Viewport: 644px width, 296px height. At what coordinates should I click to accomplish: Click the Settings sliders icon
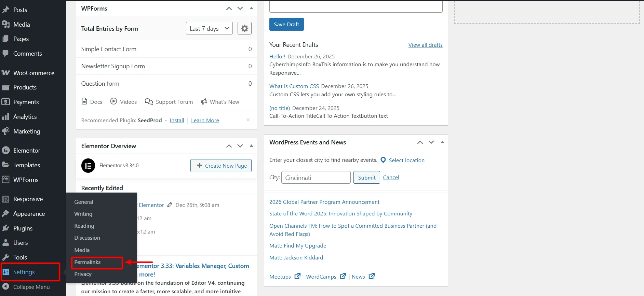point(6,272)
